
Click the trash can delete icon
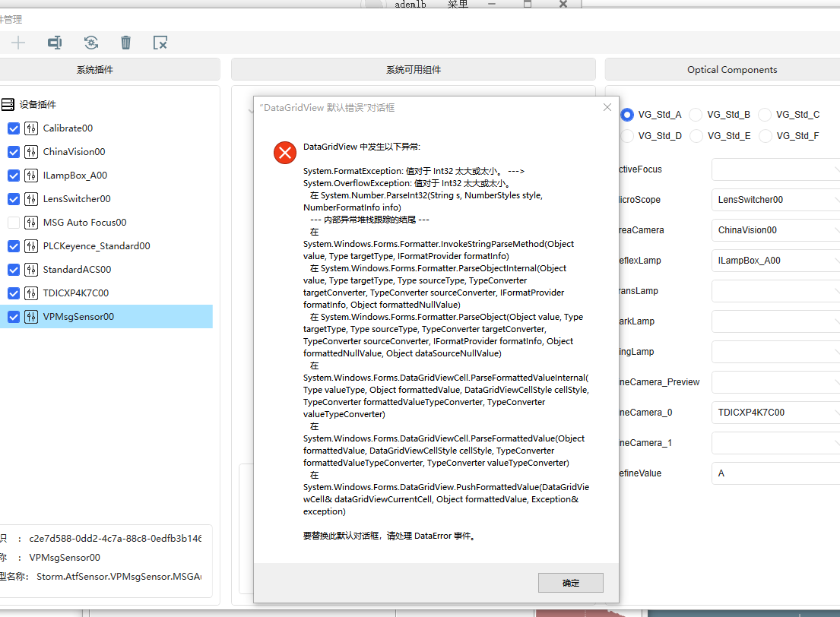click(125, 43)
